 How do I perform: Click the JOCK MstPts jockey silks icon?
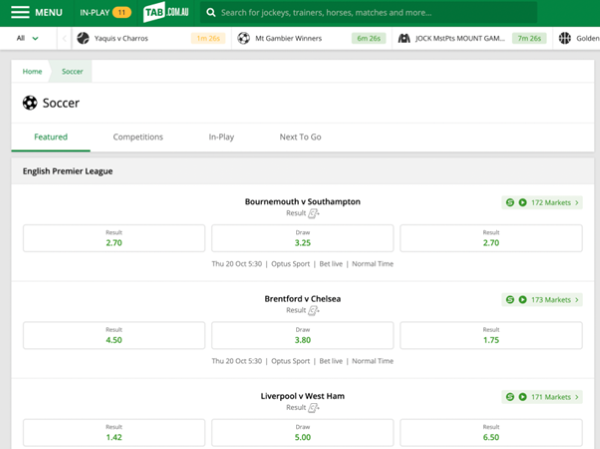[404, 38]
